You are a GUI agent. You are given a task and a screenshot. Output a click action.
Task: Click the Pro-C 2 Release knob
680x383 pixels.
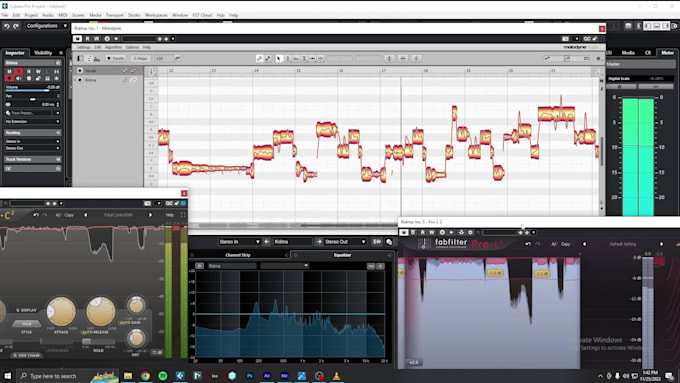[x=100, y=311]
